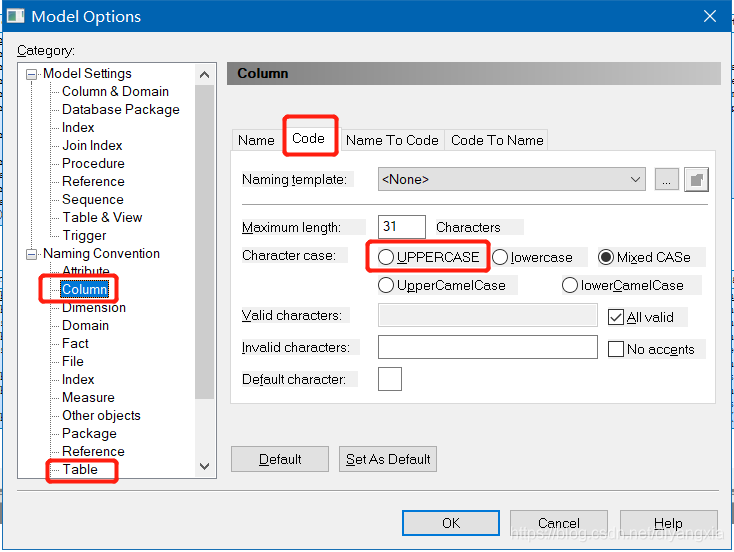Viewport: 734px width, 552px height.
Task: Select Table under Naming Convention
Action: click(x=80, y=470)
